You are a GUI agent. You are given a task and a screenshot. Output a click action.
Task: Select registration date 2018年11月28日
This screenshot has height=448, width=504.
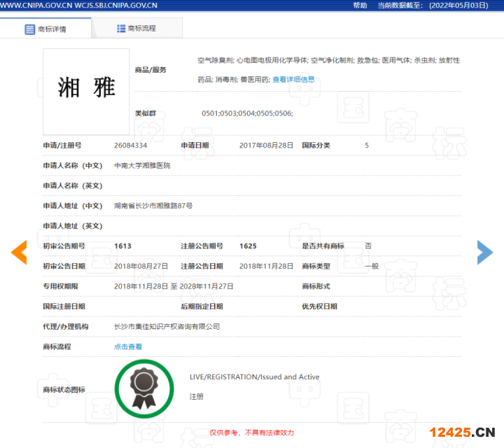[x=266, y=266]
